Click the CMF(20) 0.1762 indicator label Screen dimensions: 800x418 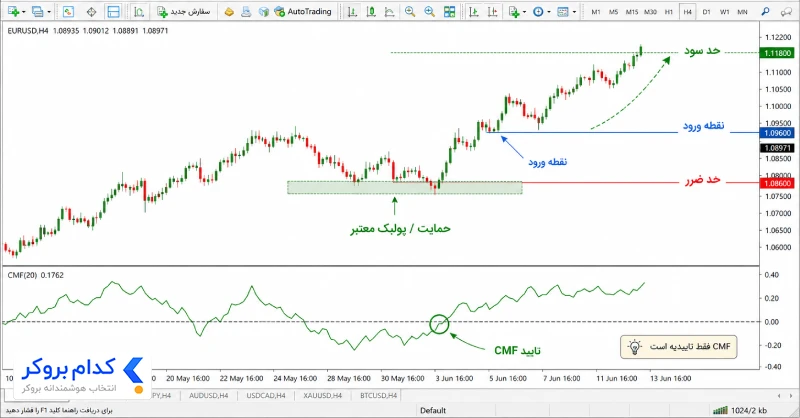tap(36, 275)
